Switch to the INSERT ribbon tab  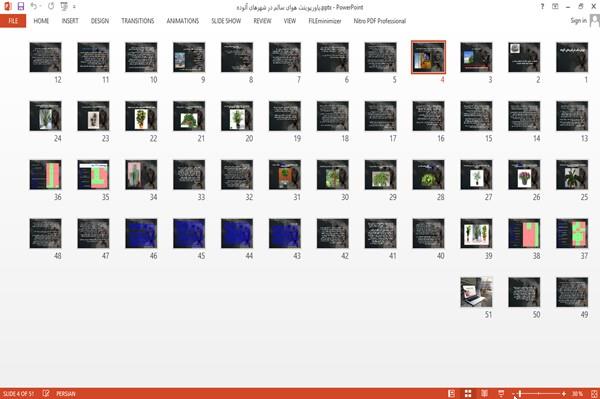(70, 21)
